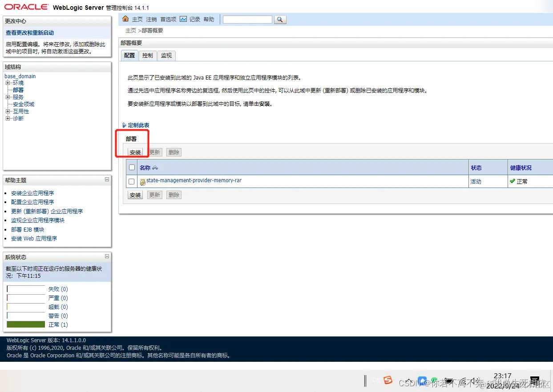
Task: Click the empty 失败 status bar
Action: [x=26, y=289]
